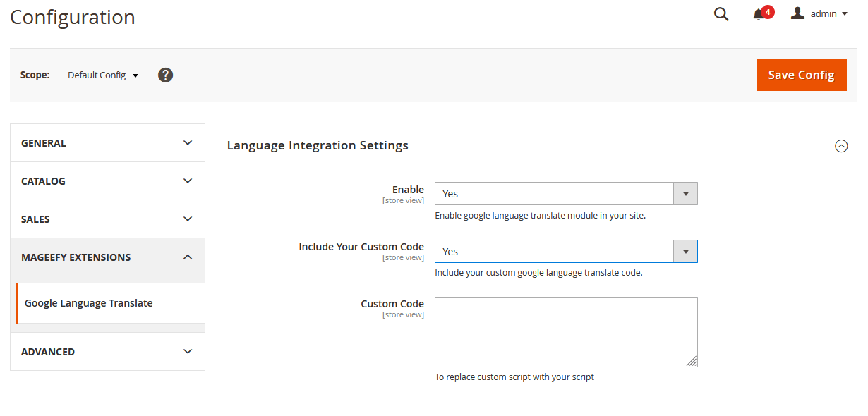
Task: Click the notification counter badge
Action: (x=767, y=11)
